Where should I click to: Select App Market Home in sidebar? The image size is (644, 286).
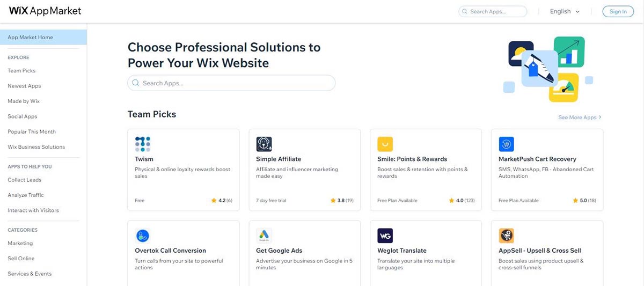(31, 38)
